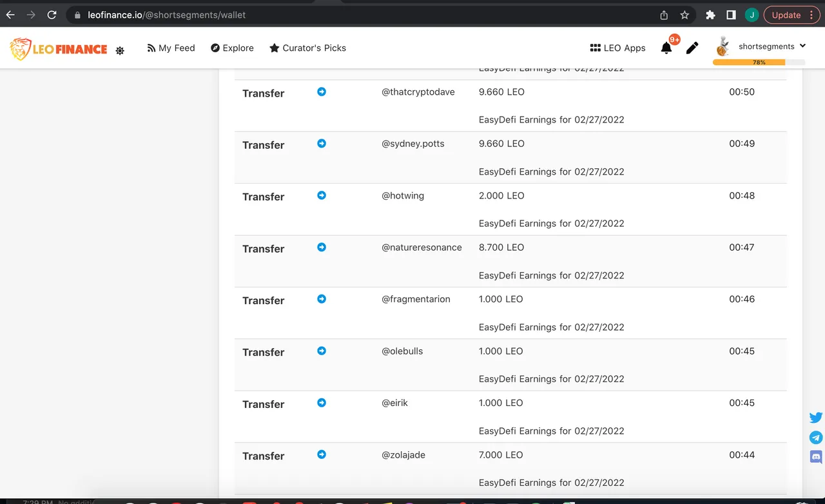The image size is (825, 504).
Task: Reload the page with the refresh icon
Action: coord(52,15)
